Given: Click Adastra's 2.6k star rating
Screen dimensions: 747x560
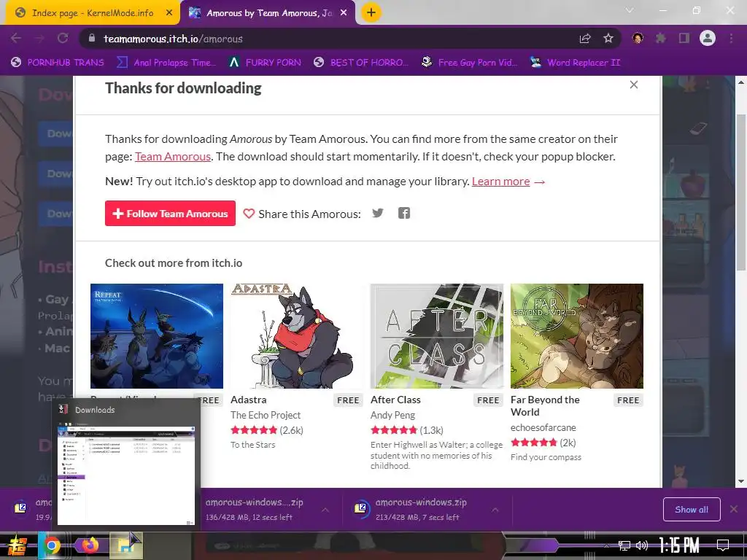Looking at the screenshot, I should tap(267, 430).
